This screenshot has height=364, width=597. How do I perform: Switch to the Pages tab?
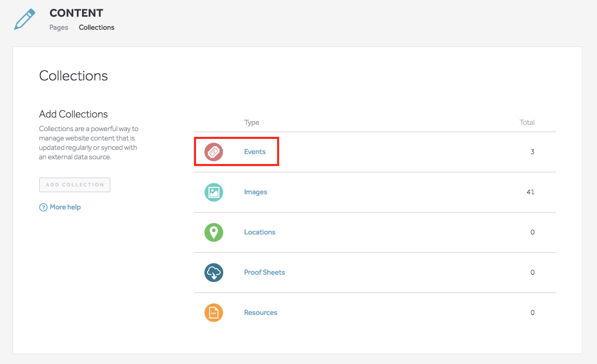(x=59, y=28)
